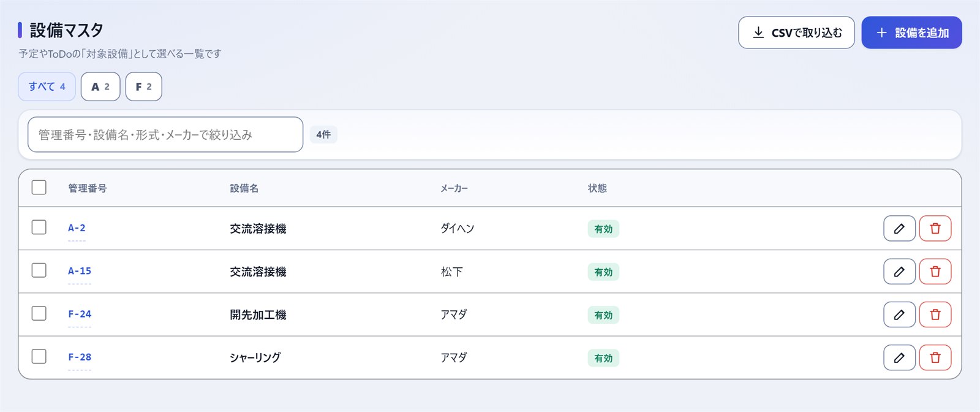Switch to the すべて 4 filter tab
The image size is (980, 412).
(x=47, y=86)
